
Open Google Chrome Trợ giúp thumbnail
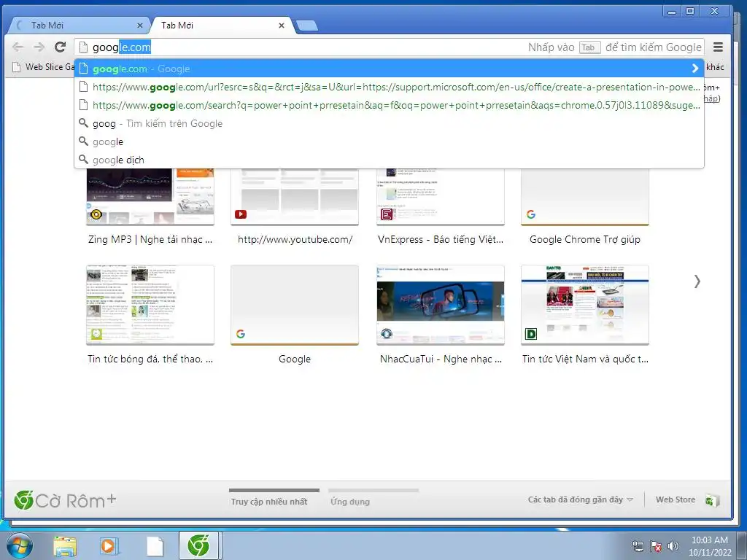pos(585,196)
